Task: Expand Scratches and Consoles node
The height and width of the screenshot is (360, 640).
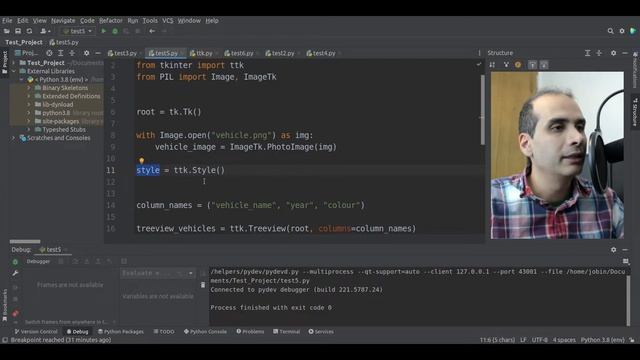Action: click(x=13, y=138)
